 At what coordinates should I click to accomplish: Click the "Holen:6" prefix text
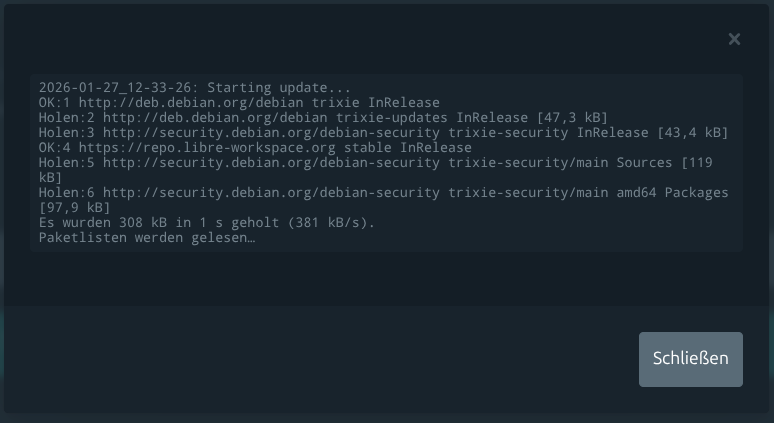click(x=67, y=193)
